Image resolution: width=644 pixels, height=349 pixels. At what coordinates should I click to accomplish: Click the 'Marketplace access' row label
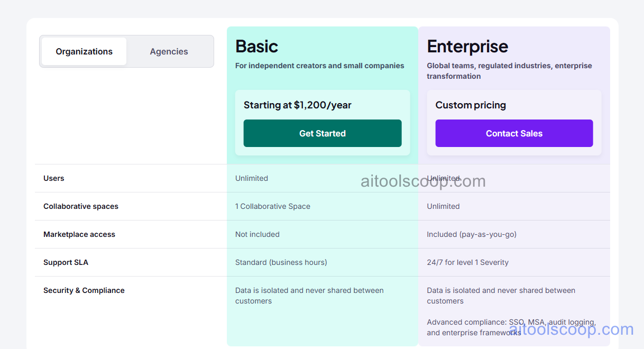[x=79, y=234]
